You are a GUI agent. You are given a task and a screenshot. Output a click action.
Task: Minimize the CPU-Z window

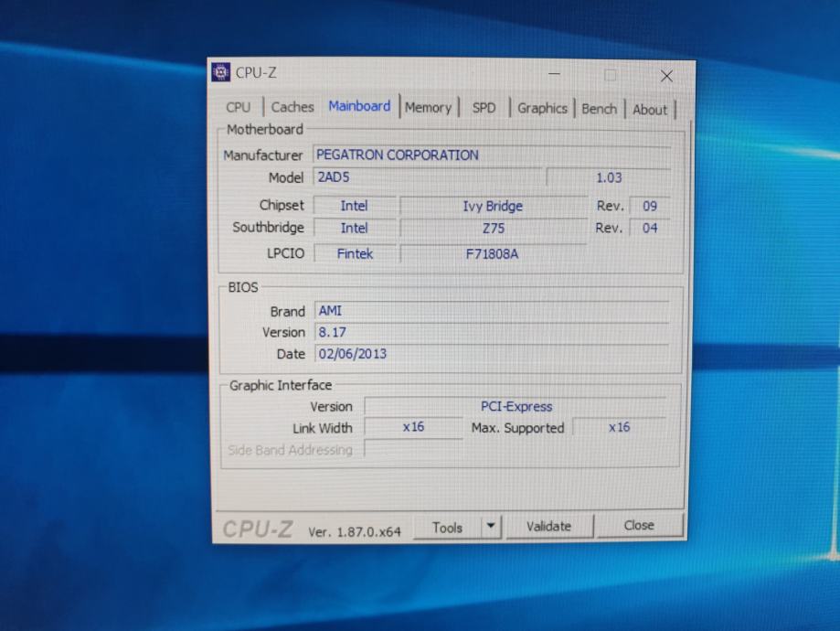point(555,73)
